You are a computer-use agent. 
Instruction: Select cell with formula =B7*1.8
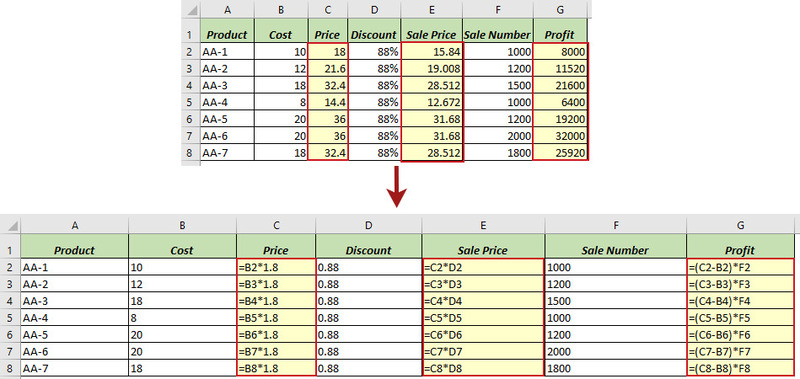tap(276, 351)
